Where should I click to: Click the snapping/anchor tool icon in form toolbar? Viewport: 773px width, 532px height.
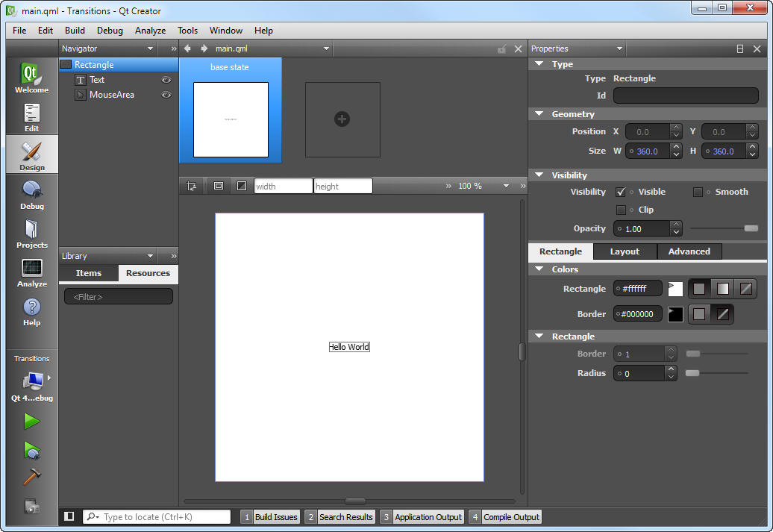pyautogui.click(x=191, y=186)
